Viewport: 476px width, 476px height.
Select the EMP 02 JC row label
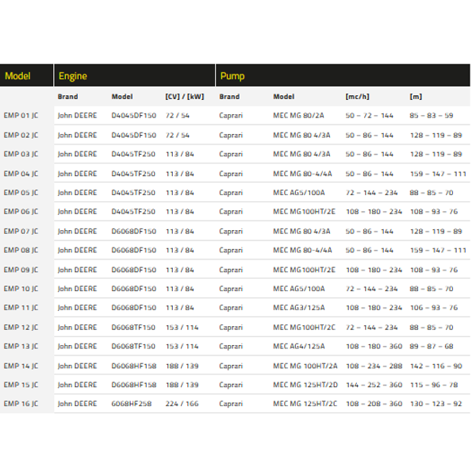[21, 135]
